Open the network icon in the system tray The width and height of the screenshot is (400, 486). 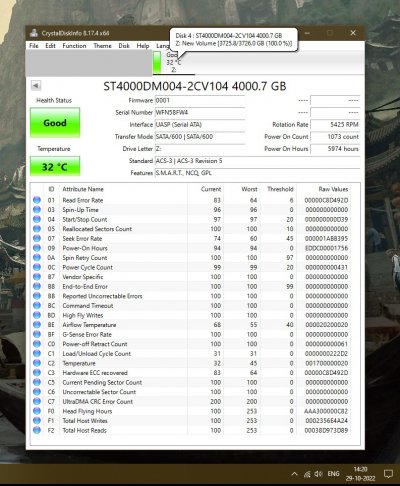pos(307,474)
